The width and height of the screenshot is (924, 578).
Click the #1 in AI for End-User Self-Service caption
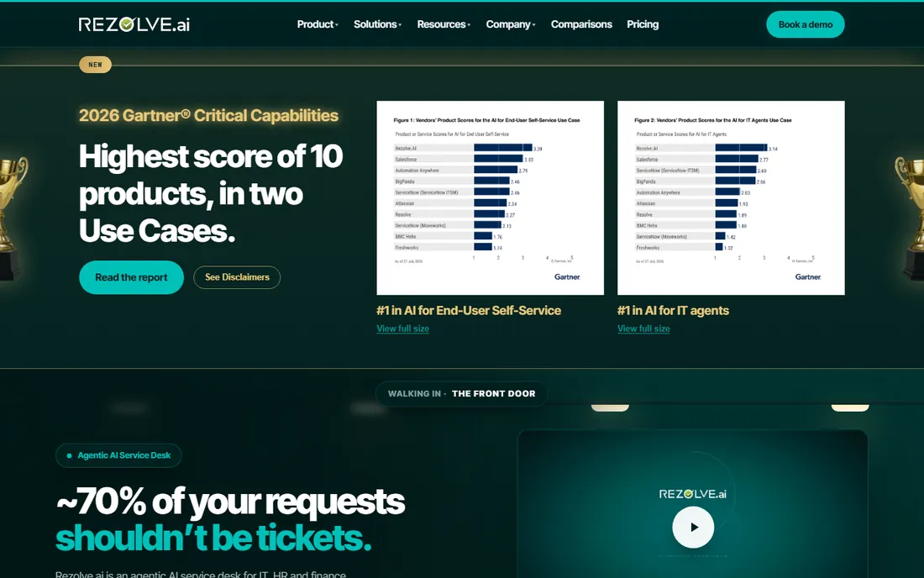tap(469, 311)
